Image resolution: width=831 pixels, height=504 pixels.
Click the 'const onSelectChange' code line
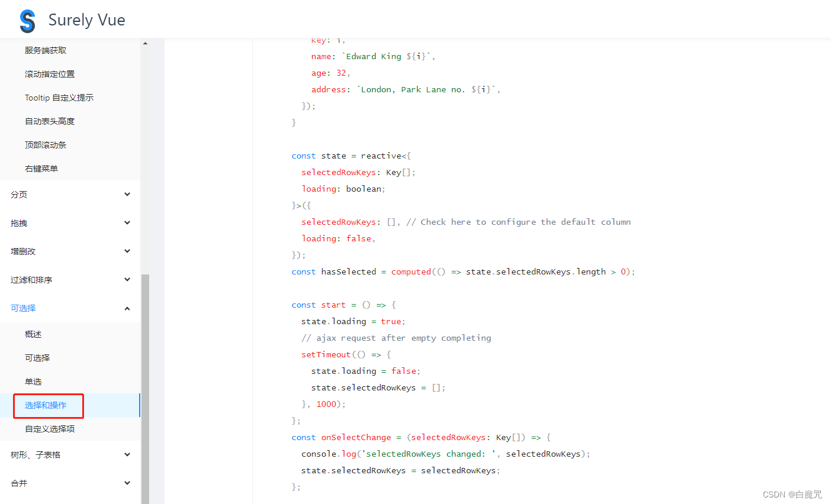coord(421,437)
